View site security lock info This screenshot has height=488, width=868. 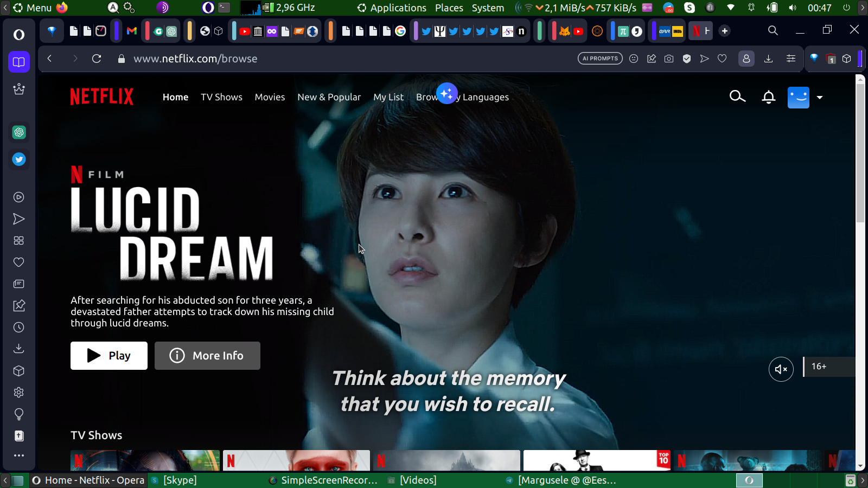[x=122, y=59]
